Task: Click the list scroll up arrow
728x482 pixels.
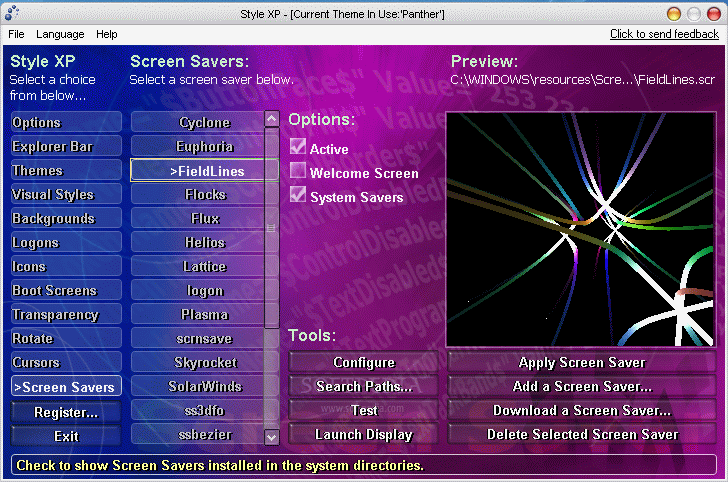Action: click(x=272, y=119)
